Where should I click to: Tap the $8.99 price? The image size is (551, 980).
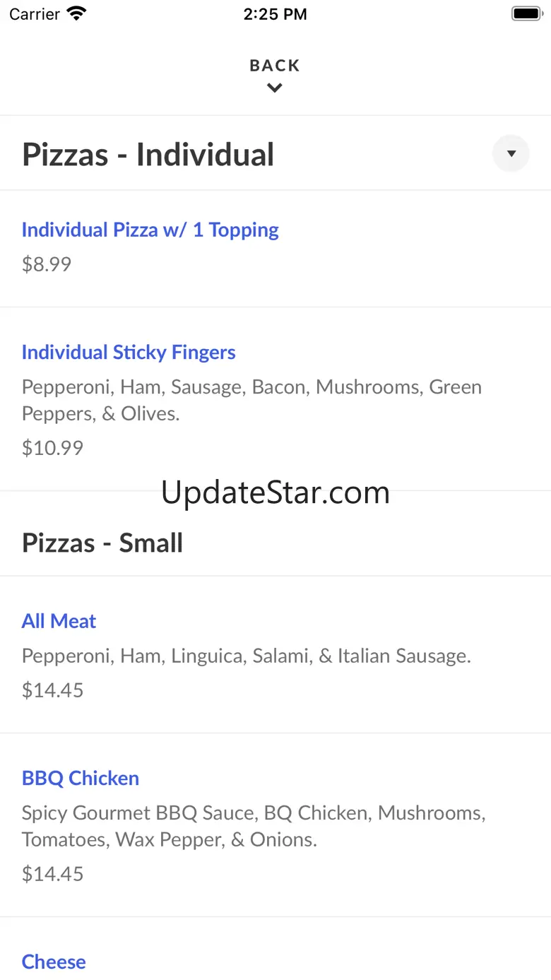click(x=47, y=264)
